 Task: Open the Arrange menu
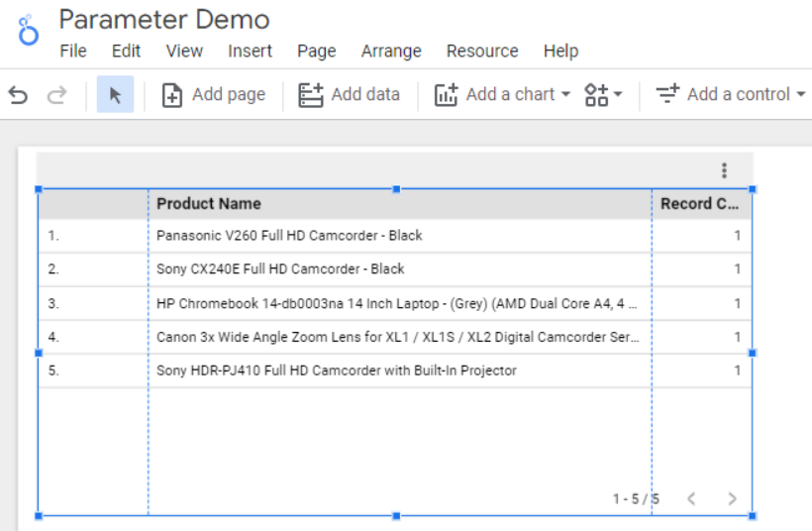pyautogui.click(x=391, y=51)
